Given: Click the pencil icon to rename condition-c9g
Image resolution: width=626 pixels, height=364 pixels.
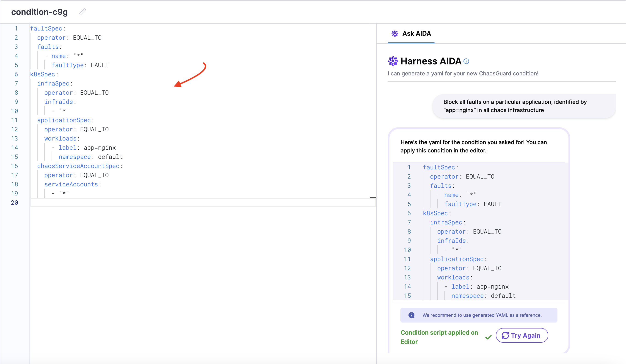Looking at the screenshot, I should [x=82, y=12].
